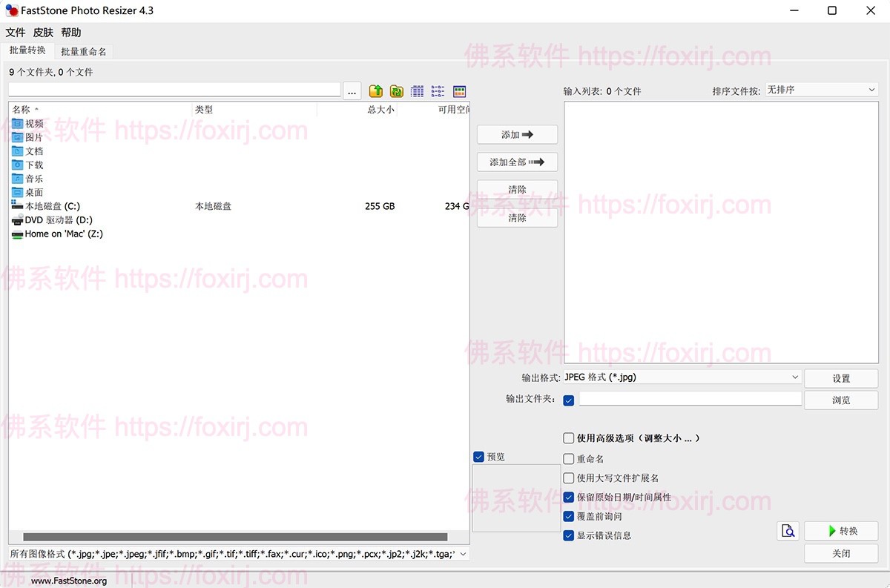
Task: Click the 添加全部 button
Action: point(517,162)
